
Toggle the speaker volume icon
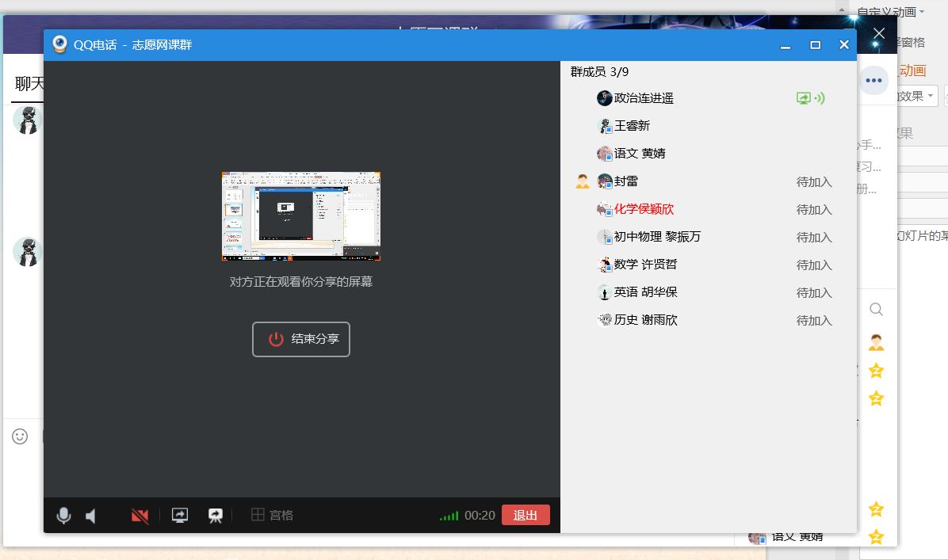click(91, 516)
